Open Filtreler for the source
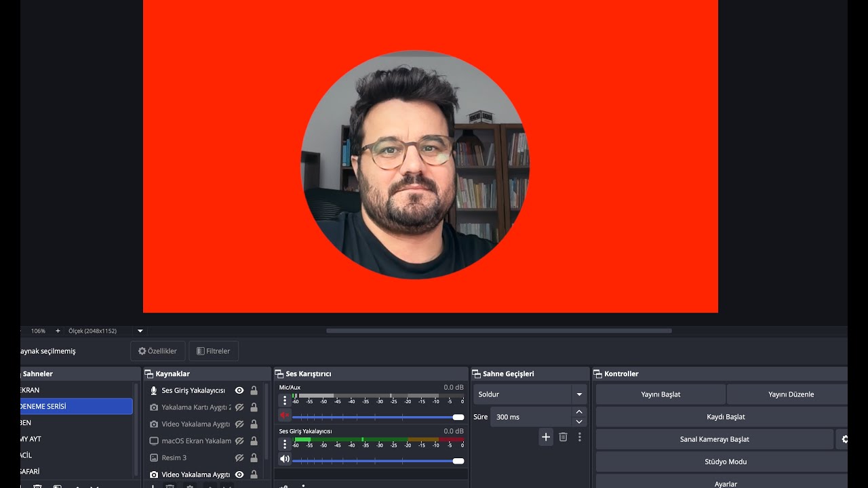This screenshot has height=488, width=868. [214, 351]
